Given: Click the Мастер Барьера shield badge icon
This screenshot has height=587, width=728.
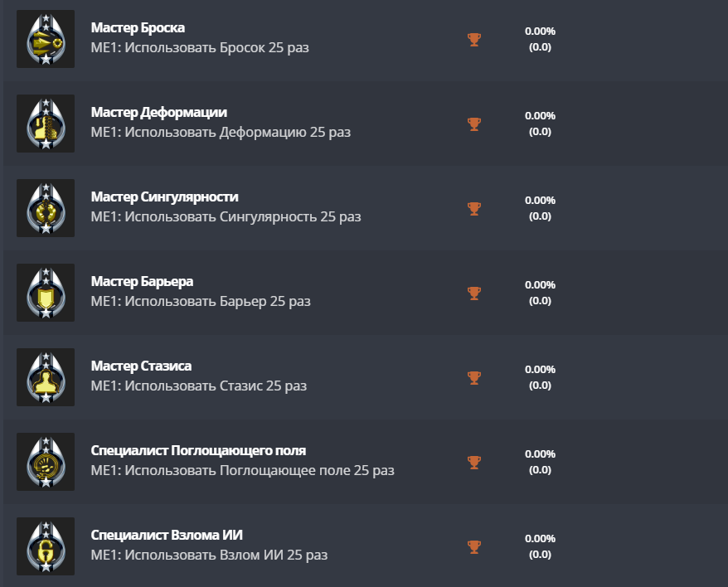Looking at the screenshot, I should click(x=46, y=293).
